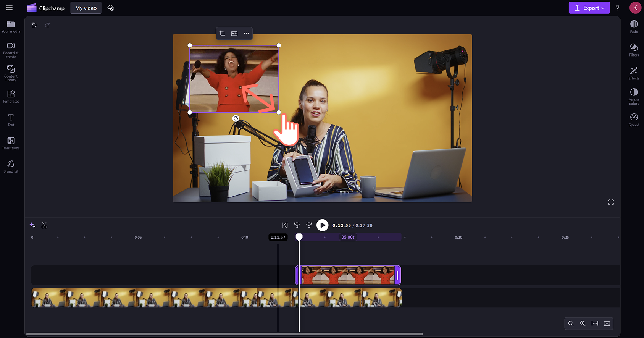The image size is (644, 338).
Task: Edit the My video title field
Action: pos(86,8)
